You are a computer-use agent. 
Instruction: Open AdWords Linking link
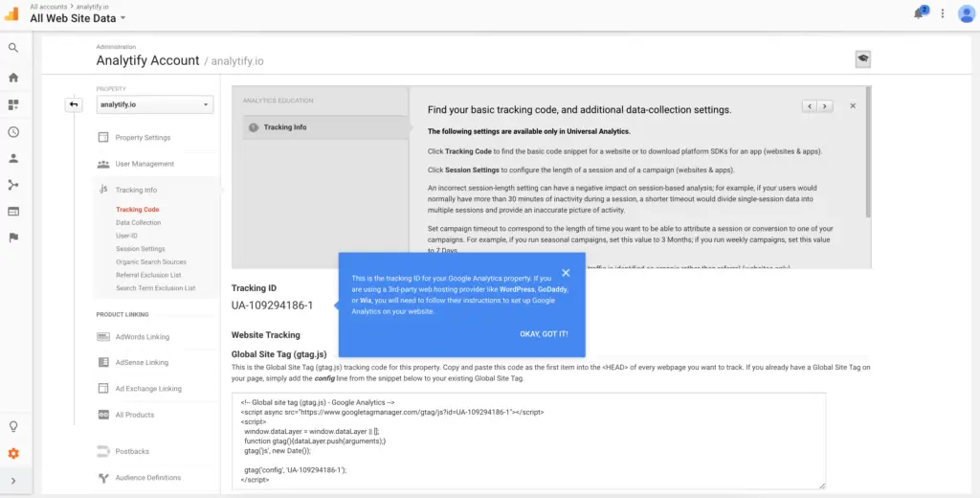[x=142, y=337]
